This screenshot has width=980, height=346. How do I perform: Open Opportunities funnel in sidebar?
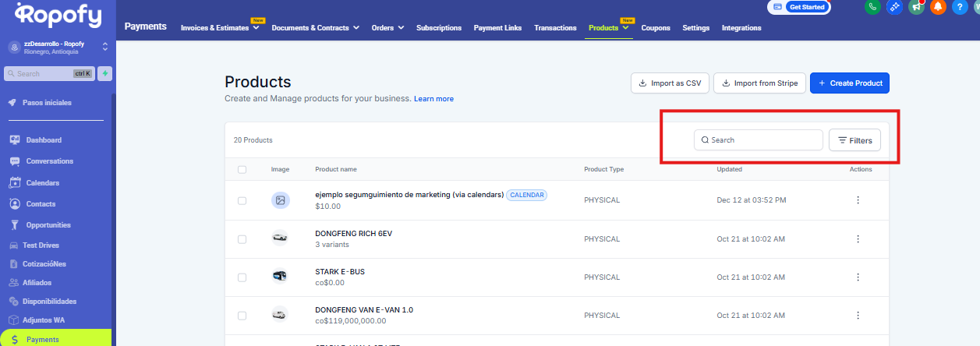[48, 225]
